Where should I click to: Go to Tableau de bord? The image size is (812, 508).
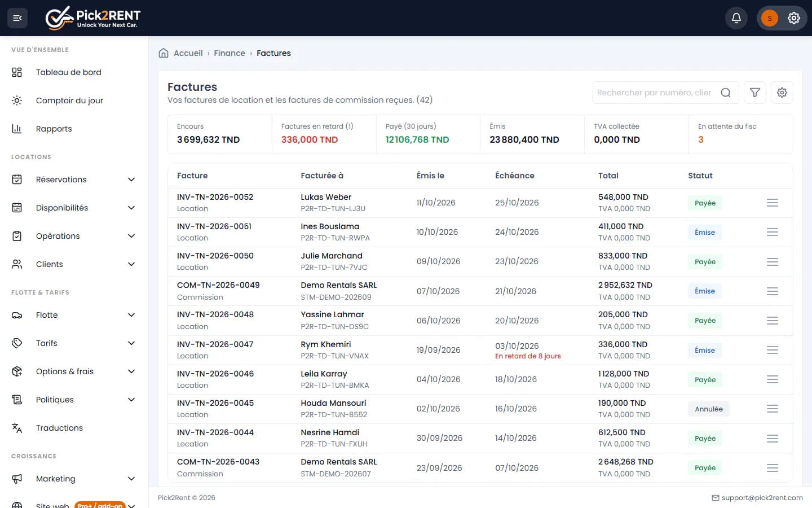(74, 72)
